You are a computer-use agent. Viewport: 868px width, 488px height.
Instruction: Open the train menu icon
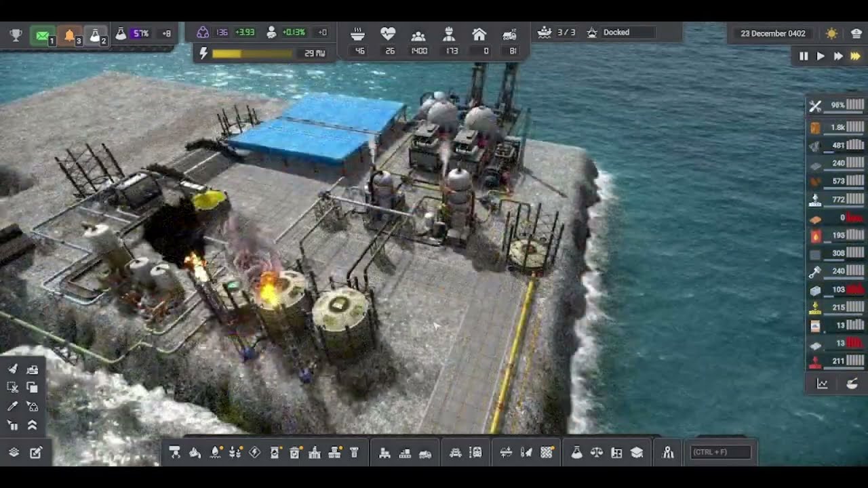click(475, 453)
